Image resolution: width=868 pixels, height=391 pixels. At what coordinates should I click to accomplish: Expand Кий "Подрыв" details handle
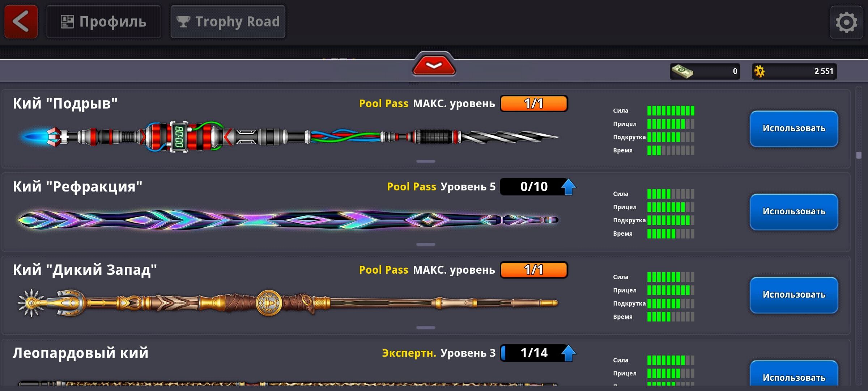tap(426, 161)
